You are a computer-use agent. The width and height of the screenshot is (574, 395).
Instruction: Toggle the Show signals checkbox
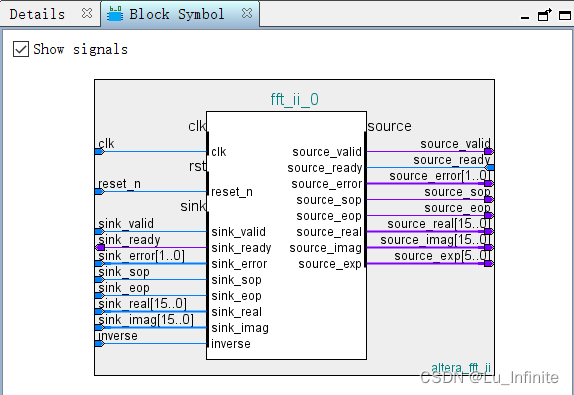[20, 49]
